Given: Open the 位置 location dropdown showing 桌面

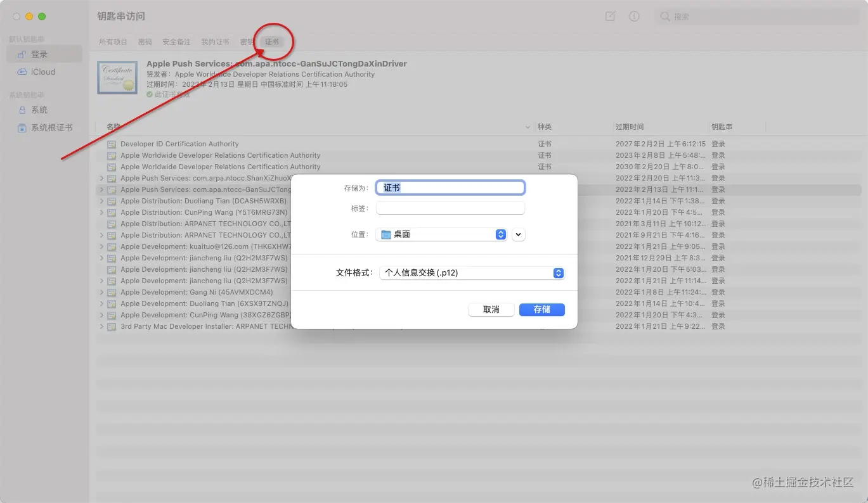Looking at the screenshot, I should (x=441, y=234).
